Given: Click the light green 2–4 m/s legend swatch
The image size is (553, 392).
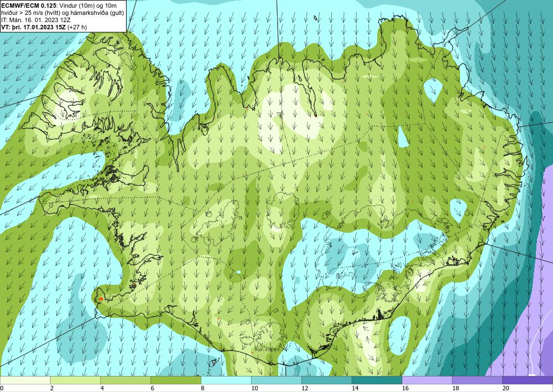Looking at the screenshot, I should coord(75,380).
